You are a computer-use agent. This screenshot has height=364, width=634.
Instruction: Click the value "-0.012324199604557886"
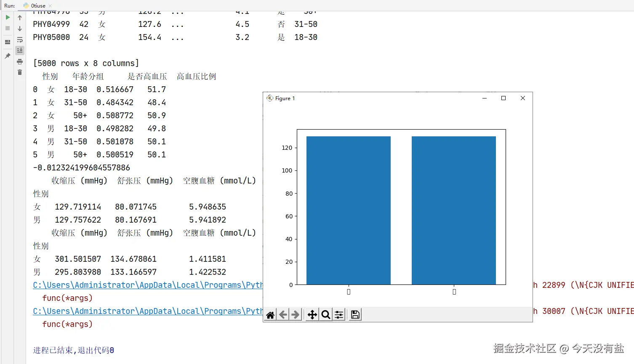(82, 167)
